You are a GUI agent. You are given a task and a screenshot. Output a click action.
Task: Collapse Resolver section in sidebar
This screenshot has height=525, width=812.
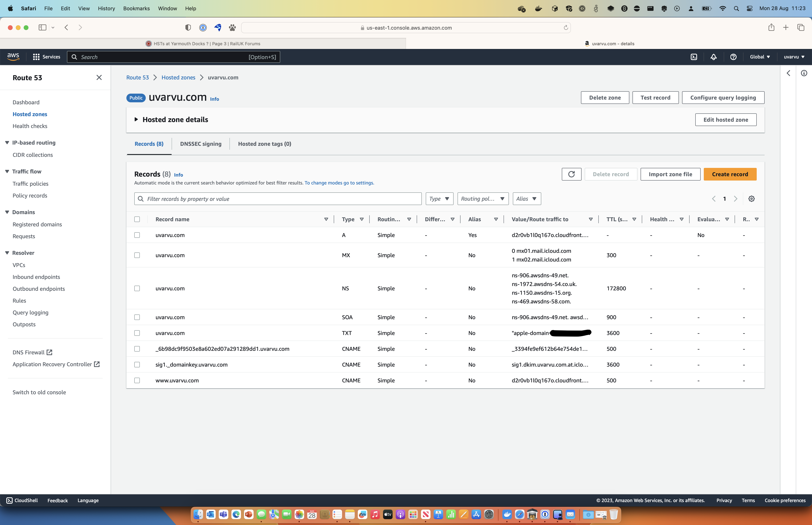pyautogui.click(x=7, y=253)
